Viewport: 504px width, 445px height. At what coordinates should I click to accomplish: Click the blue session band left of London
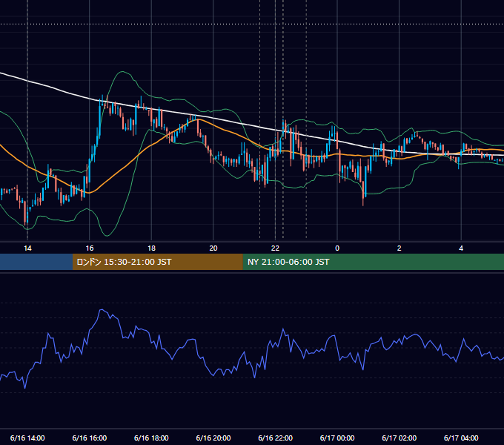pyautogui.click(x=36, y=262)
